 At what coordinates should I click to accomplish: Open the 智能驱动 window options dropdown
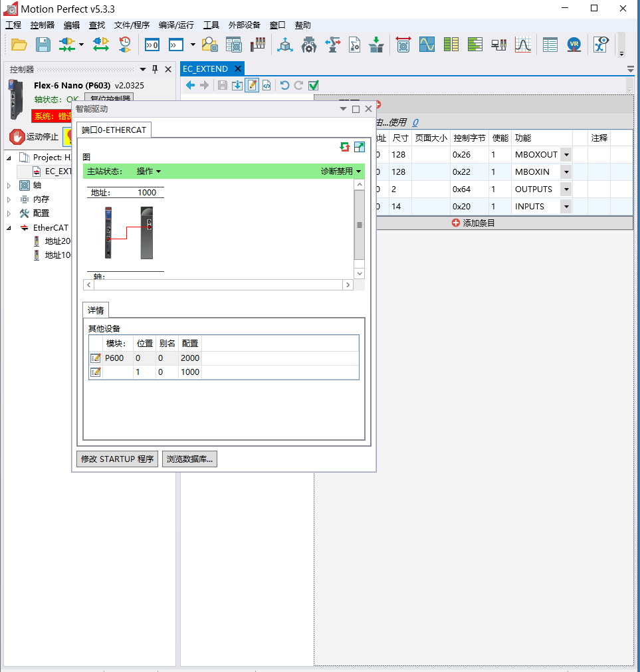coord(343,109)
